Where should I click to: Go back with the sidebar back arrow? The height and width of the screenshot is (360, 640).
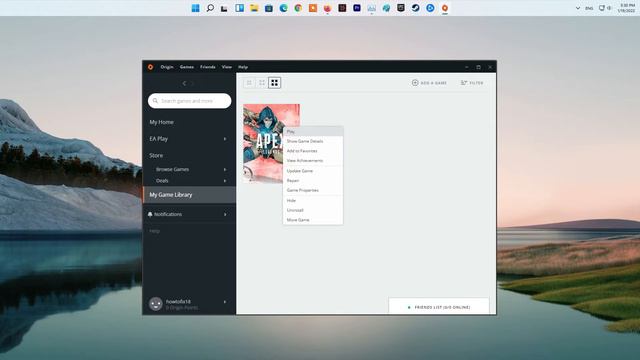click(x=184, y=83)
